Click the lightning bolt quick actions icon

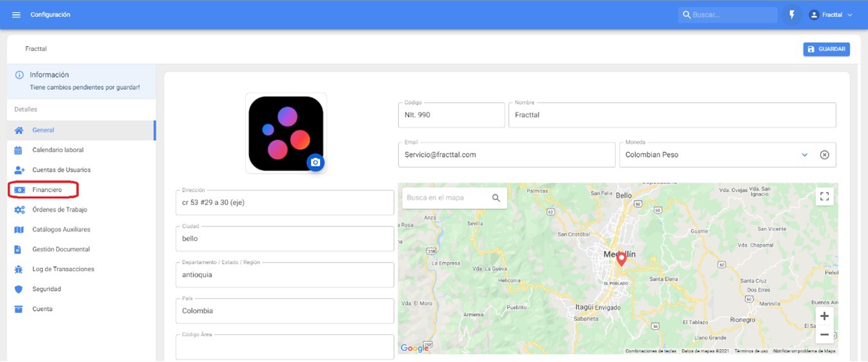[x=792, y=15]
